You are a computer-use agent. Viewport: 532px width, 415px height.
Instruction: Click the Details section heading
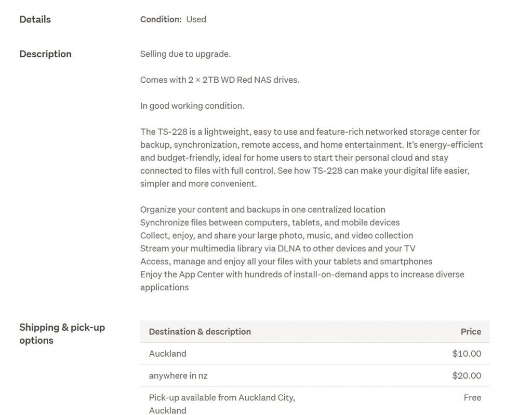(35, 19)
